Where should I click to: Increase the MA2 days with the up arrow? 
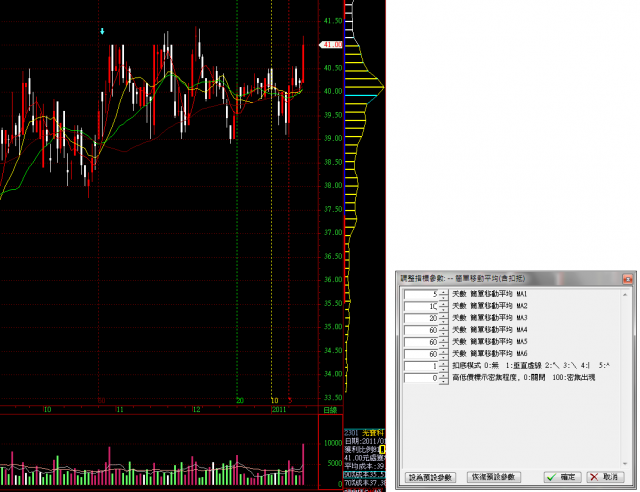[444, 304]
